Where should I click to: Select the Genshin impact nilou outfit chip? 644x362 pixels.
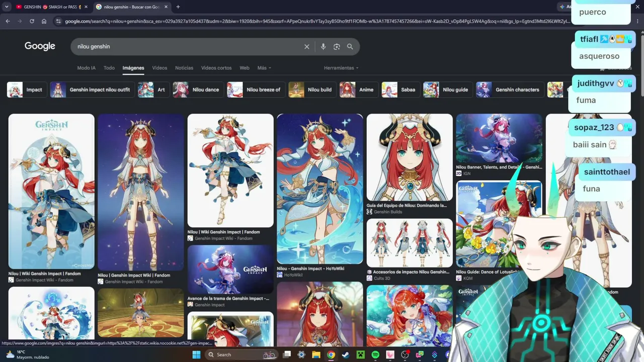(92, 89)
